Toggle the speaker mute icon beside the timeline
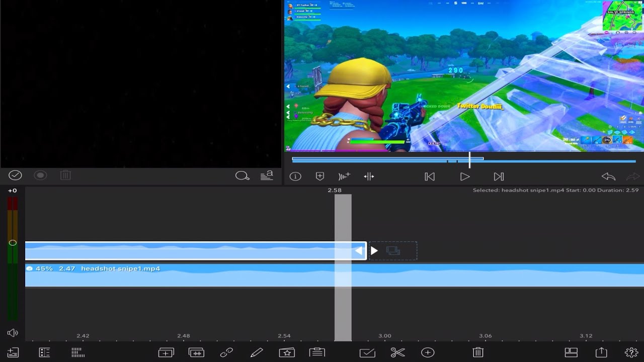This screenshot has height=362, width=644. [x=13, y=333]
